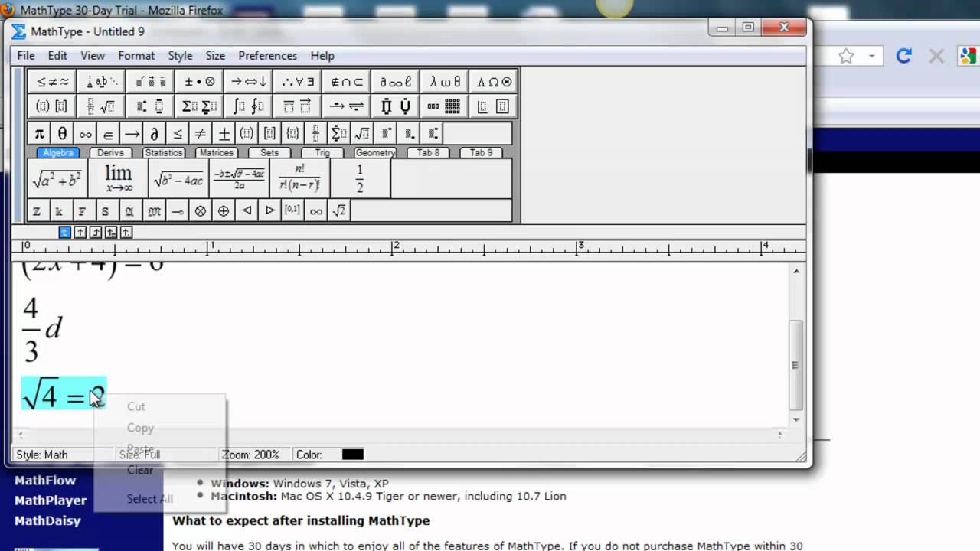Insert the circled plus symbol in the bottom bar

[224, 211]
